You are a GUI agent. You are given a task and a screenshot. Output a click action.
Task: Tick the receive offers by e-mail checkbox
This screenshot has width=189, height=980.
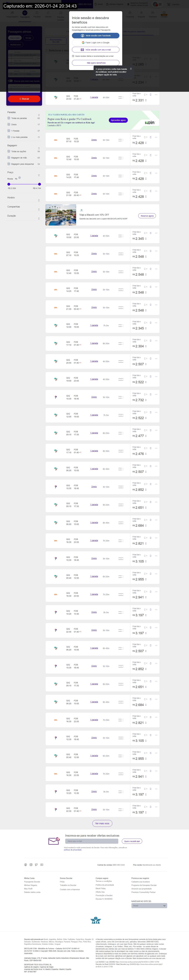coord(73,56)
